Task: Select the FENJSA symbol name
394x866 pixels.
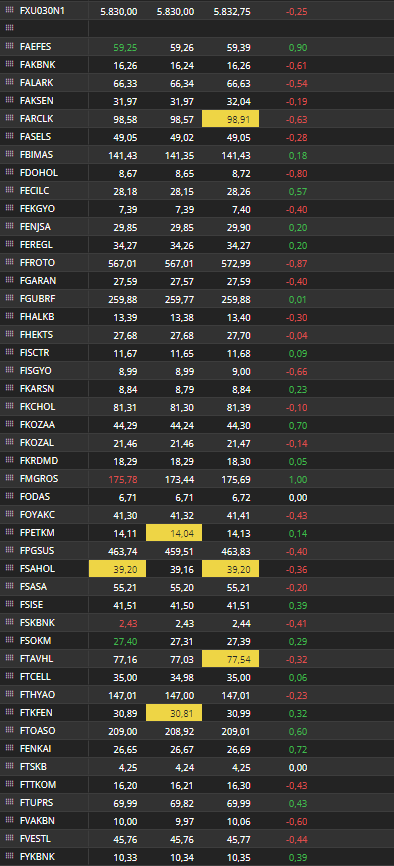Action: [35, 227]
